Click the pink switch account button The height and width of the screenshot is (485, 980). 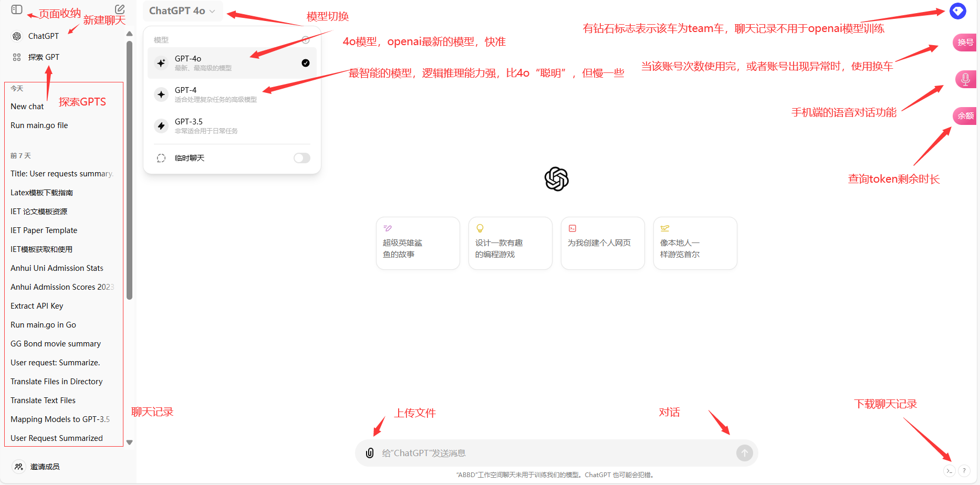tap(965, 43)
